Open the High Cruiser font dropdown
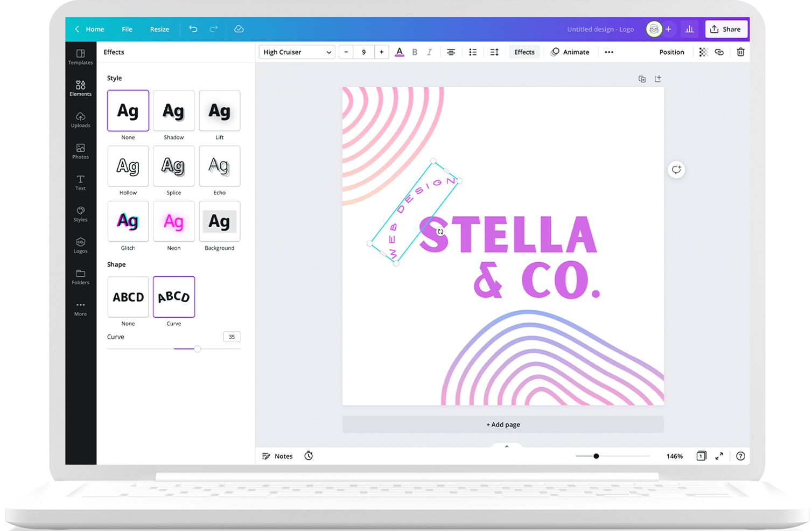812x531 pixels. 296,52
